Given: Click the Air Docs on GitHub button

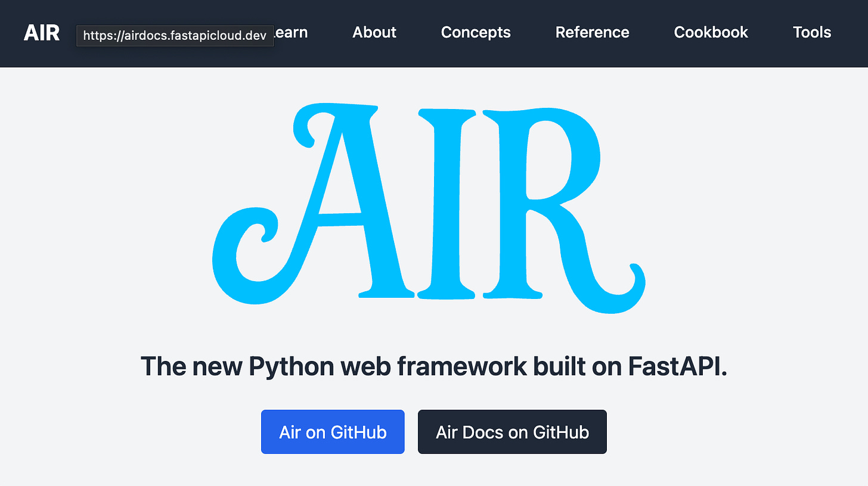Looking at the screenshot, I should coord(512,432).
